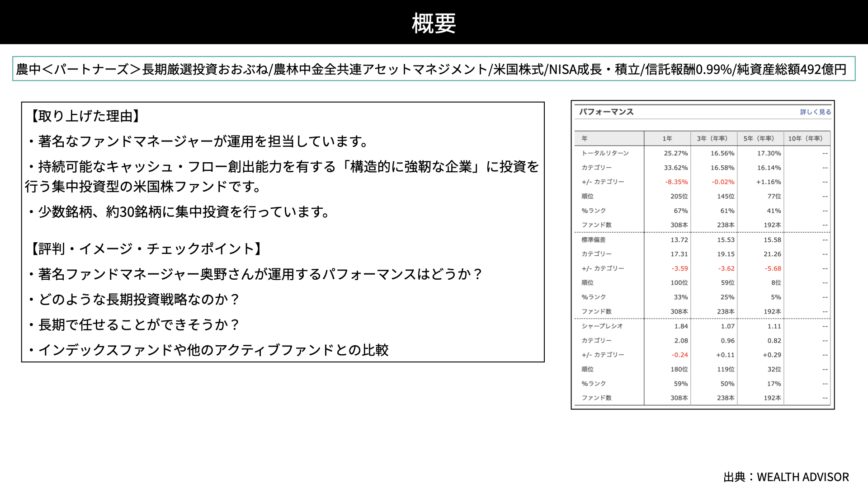Viewport: 868px width, 488px height.
Task: Select the 77位 rank cell
Action: tap(774, 196)
